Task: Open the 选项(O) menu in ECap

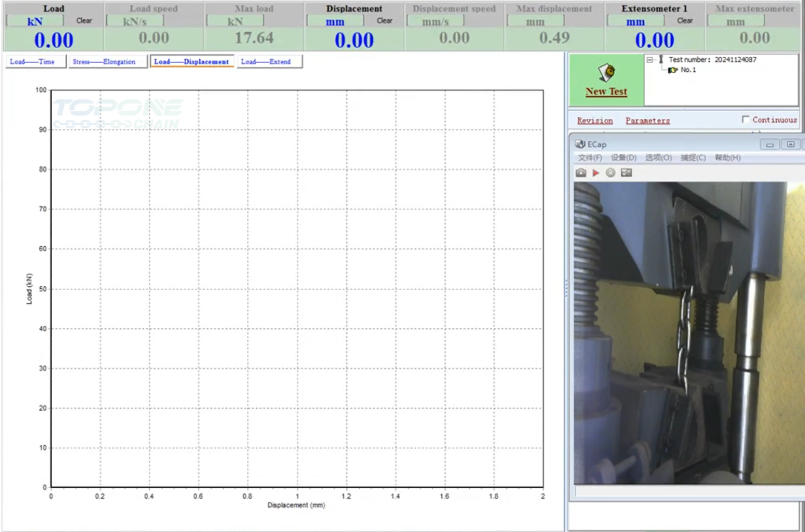Action: pos(659,158)
